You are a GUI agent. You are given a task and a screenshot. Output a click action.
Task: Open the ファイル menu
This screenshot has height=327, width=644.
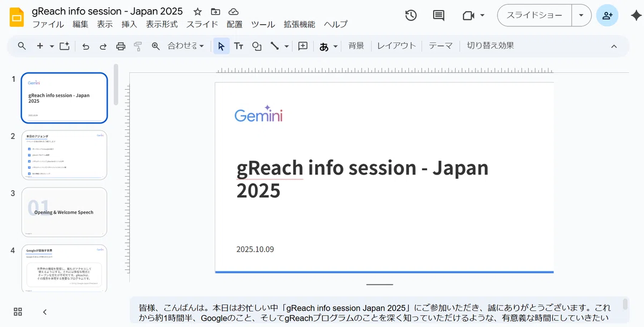(x=48, y=24)
